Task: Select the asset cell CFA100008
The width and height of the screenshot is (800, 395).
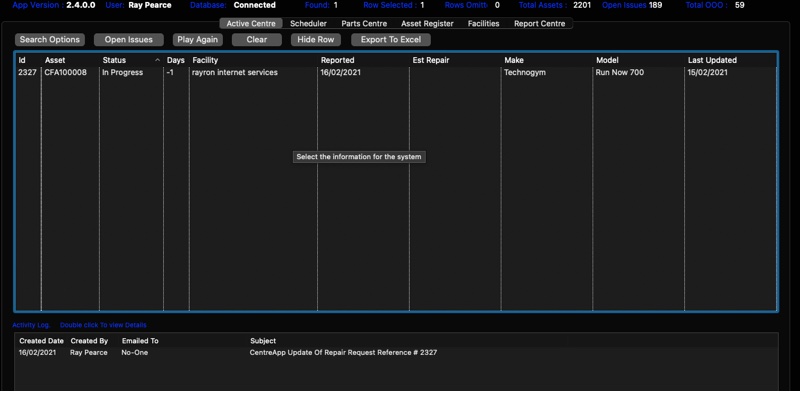Action: point(65,72)
